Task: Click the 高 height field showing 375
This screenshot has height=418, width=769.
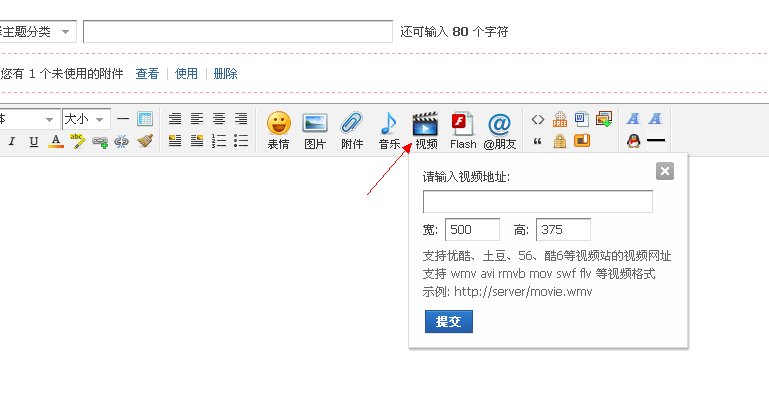Action: point(563,230)
